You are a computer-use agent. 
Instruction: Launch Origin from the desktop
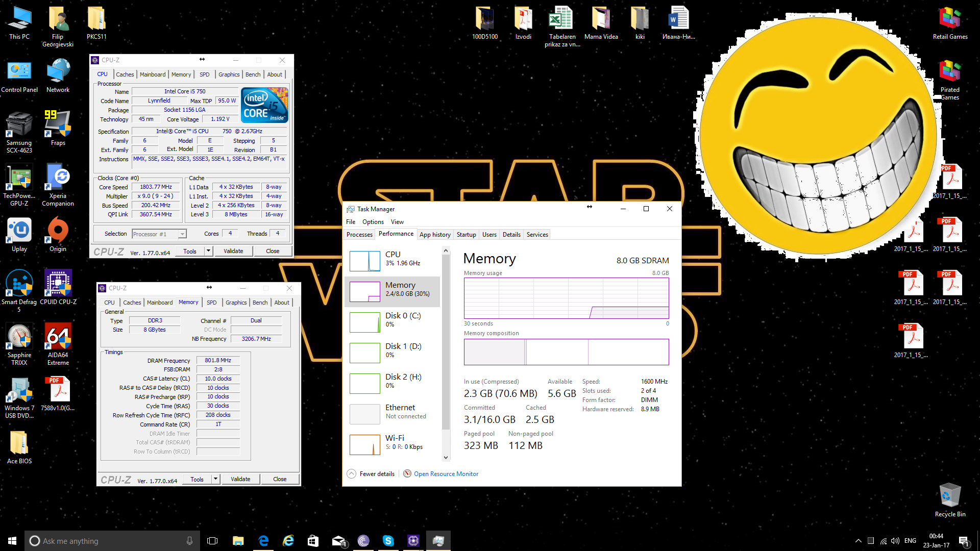pyautogui.click(x=58, y=235)
